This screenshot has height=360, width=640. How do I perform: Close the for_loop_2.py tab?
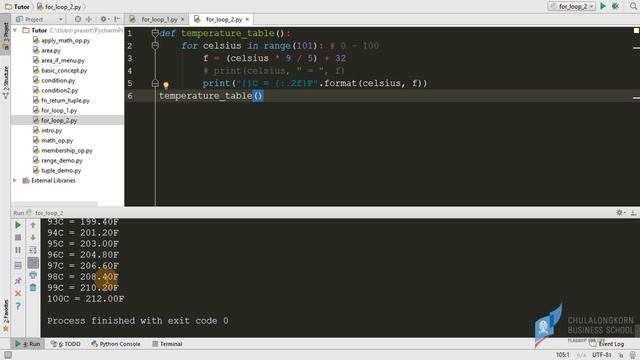pos(247,19)
